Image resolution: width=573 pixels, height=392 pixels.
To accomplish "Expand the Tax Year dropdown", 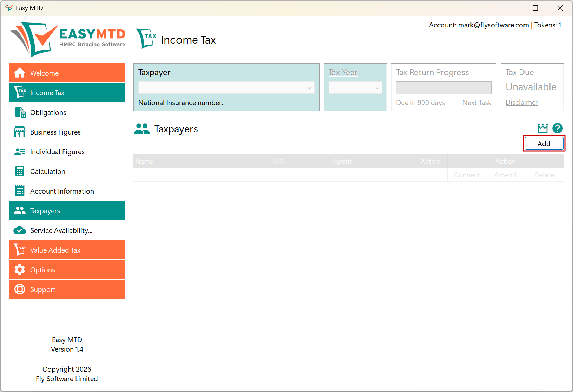I will click(x=355, y=88).
